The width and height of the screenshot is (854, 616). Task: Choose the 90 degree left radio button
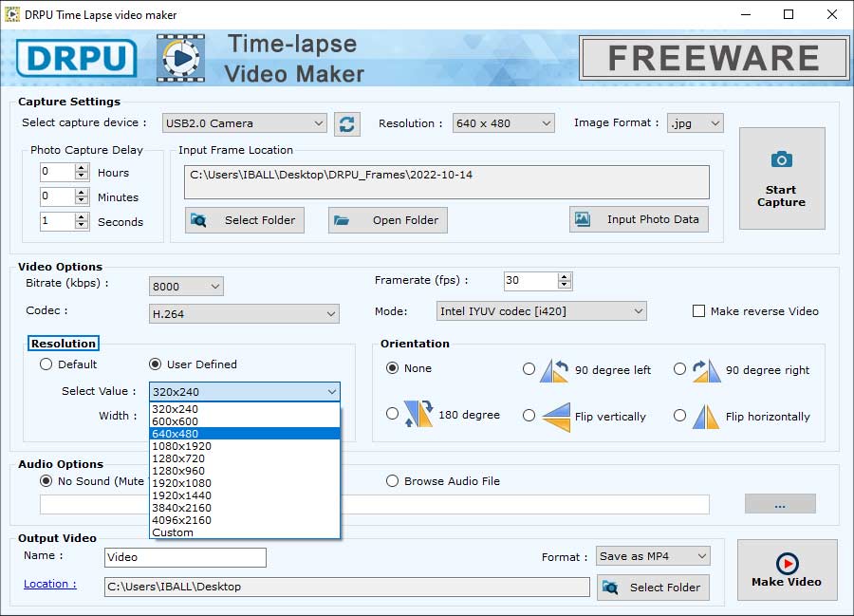529,369
